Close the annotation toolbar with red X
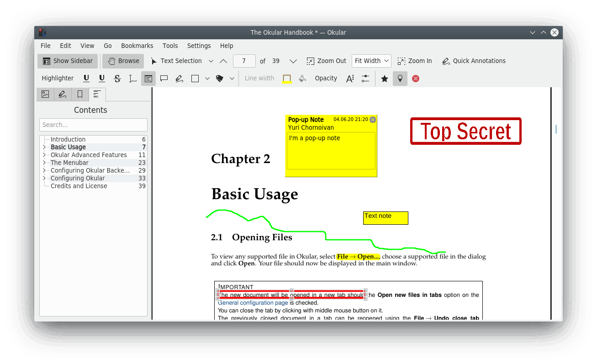The image size is (597, 364). 416,79
